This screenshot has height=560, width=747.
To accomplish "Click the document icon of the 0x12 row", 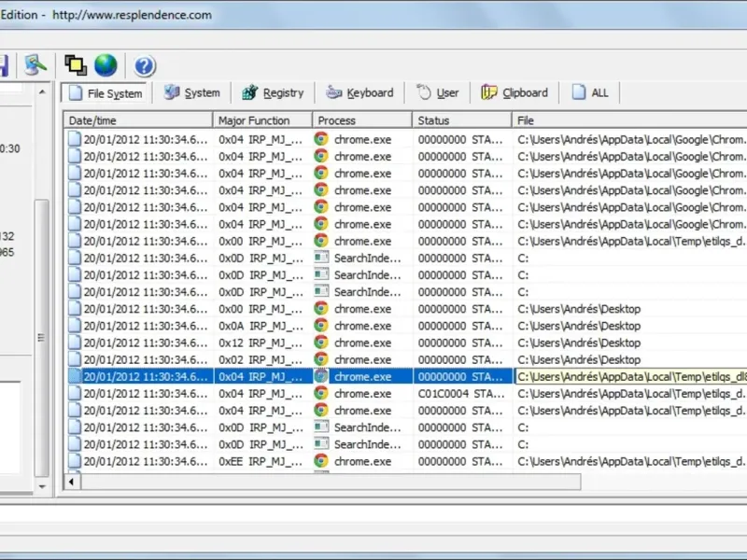I will tap(75, 343).
